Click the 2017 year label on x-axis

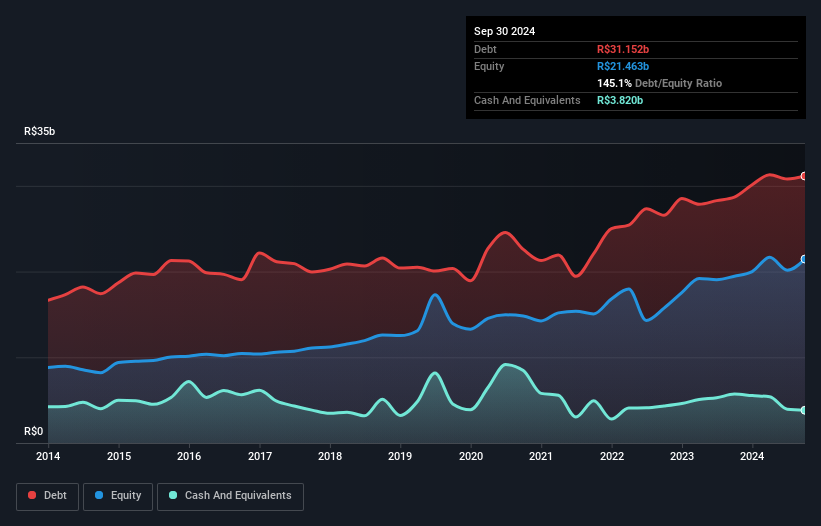(x=260, y=456)
